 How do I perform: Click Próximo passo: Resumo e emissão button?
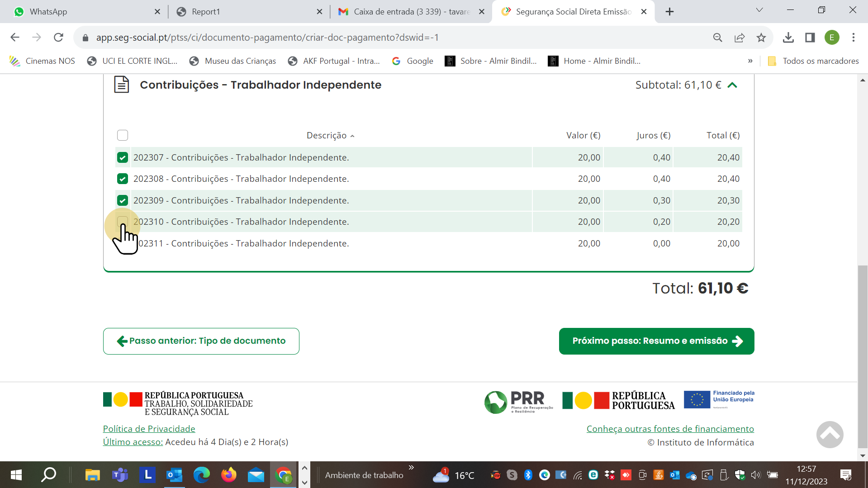(x=656, y=341)
